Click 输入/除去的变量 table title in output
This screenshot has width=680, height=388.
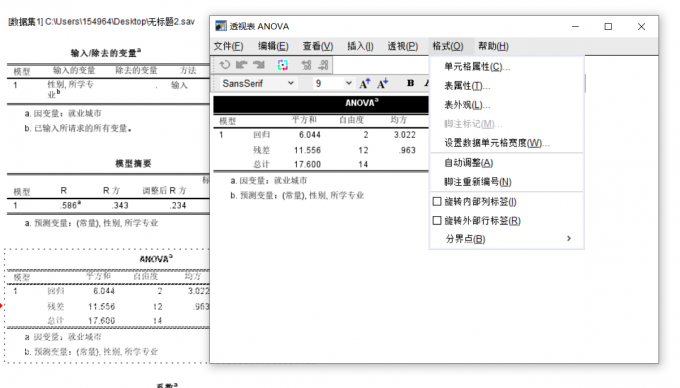click(x=105, y=53)
